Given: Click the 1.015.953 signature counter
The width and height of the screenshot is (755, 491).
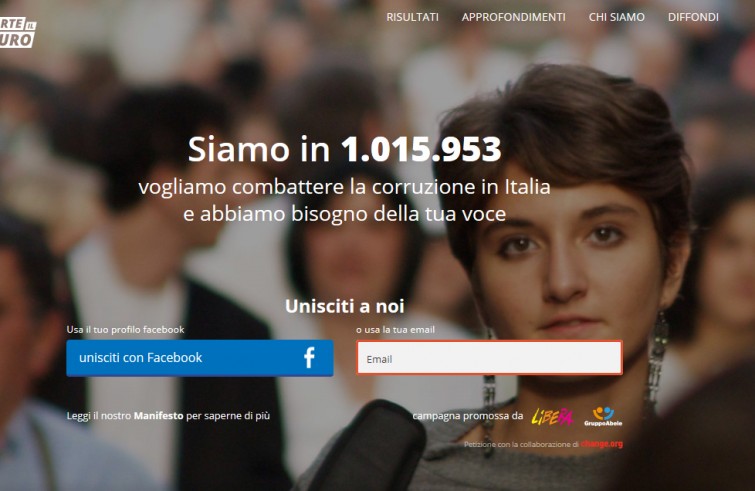Looking at the screenshot, I should [x=421, y=149].
